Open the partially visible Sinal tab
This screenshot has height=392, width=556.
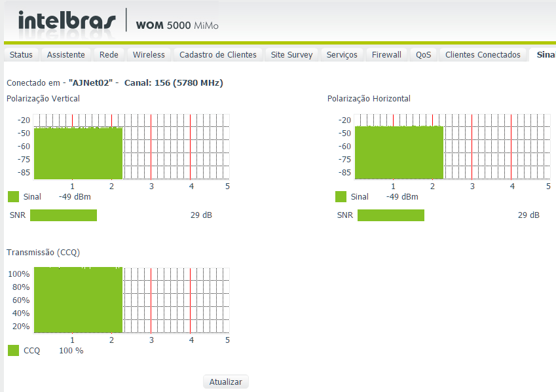point(543,55)
